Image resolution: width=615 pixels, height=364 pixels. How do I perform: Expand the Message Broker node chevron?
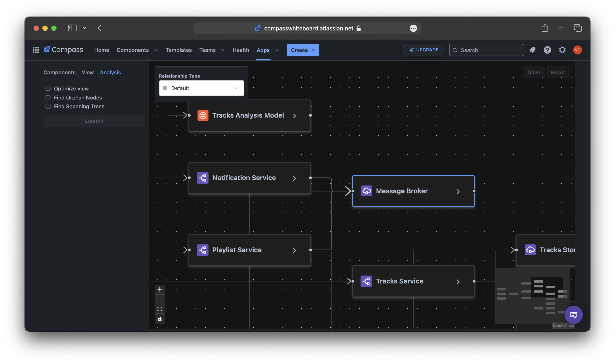pyautogui.click(x=458, y=191)
